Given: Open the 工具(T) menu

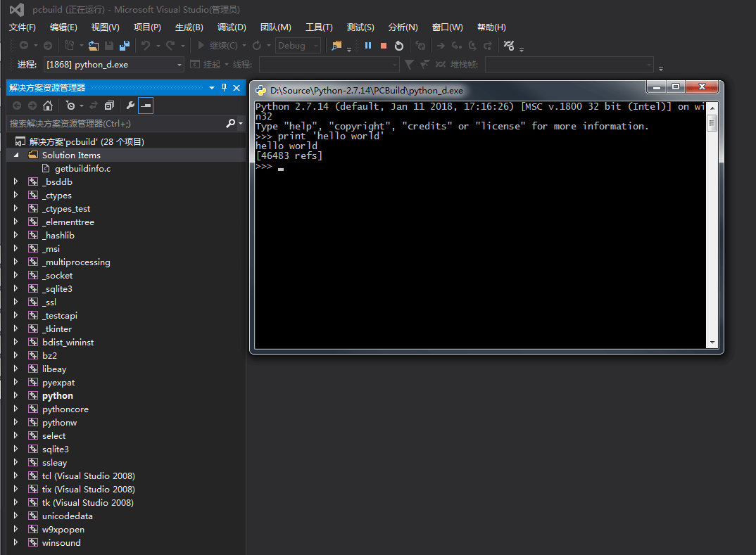Looking at the screenshot, I should (319, 27).
